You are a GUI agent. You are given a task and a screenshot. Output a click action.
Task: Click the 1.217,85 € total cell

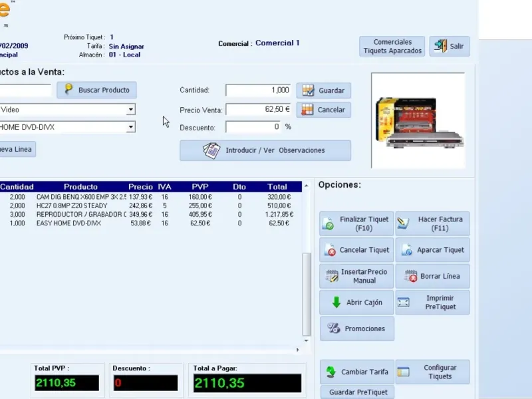click(279, 214)
